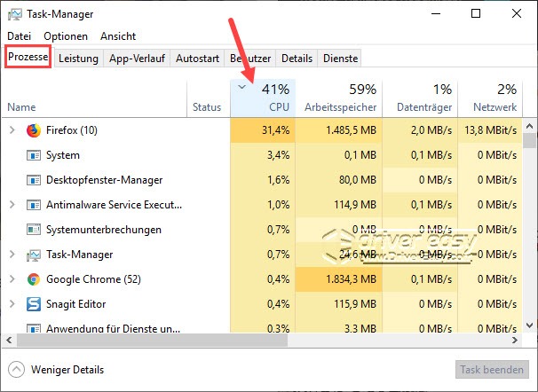
Task: Expand the Task-Manager process group
Action: point(12,255)
